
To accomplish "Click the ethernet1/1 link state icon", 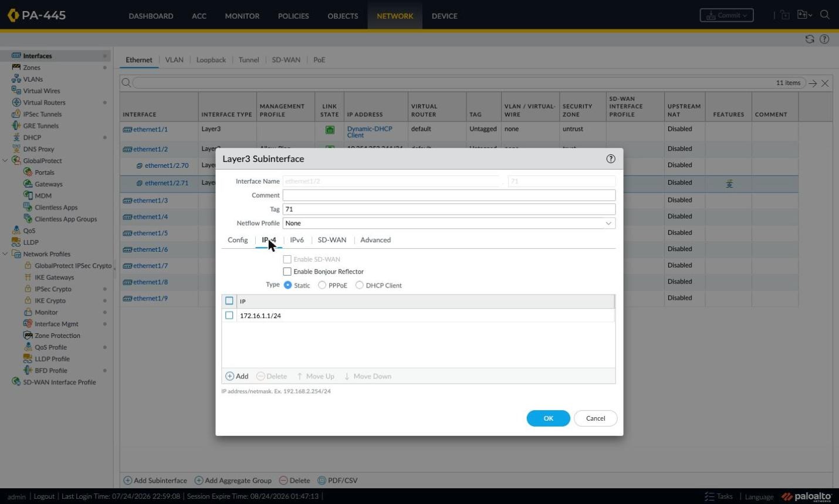I will coord(330,130).
